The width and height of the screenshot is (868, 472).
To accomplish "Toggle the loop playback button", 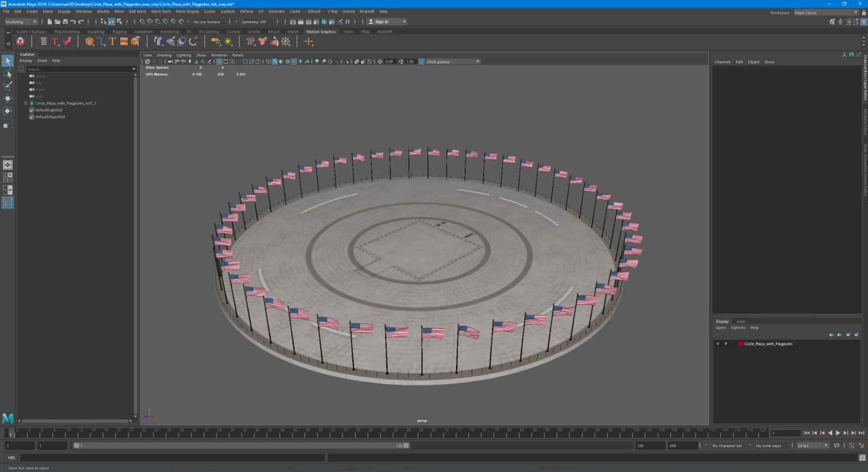I will [x=836, y=446].
